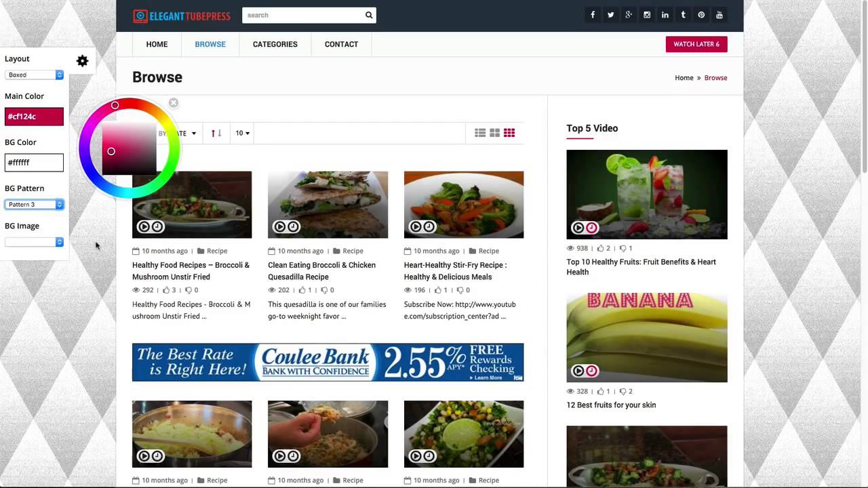Select three-column grid view icon
The image size is (868, 488).
[x=509, y=133]
